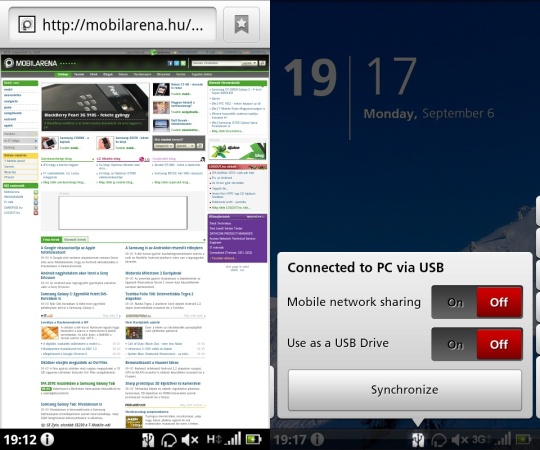
Task: Click the LG logo beside LG Mobile blog
Action: [x=145, y=159]
